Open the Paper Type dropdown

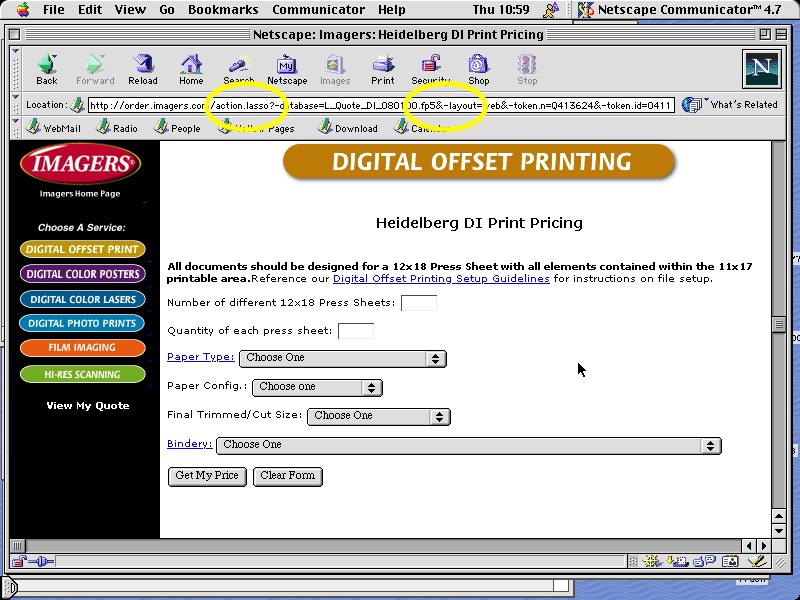[343, 358]
